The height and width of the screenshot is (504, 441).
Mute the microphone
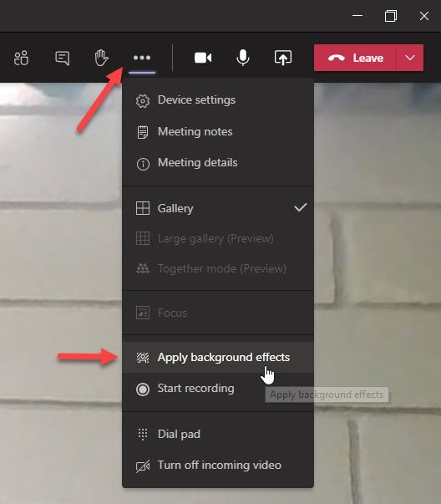coord(243,58)
